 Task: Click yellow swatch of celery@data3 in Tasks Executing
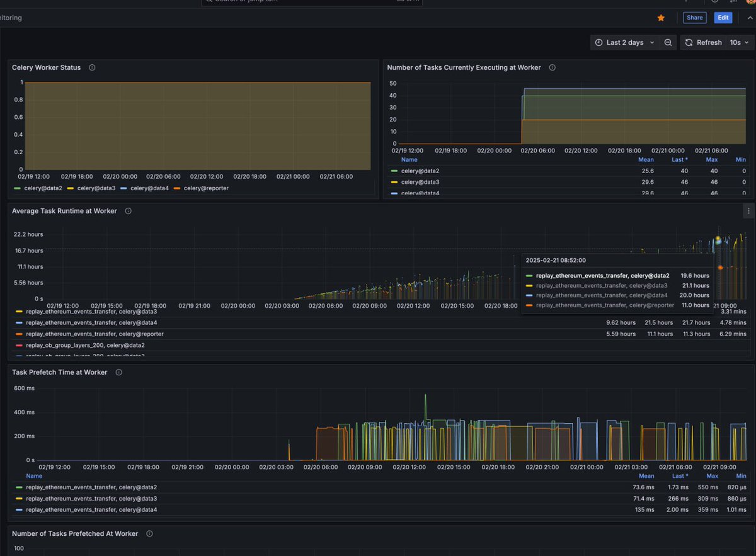pos(394,182)
